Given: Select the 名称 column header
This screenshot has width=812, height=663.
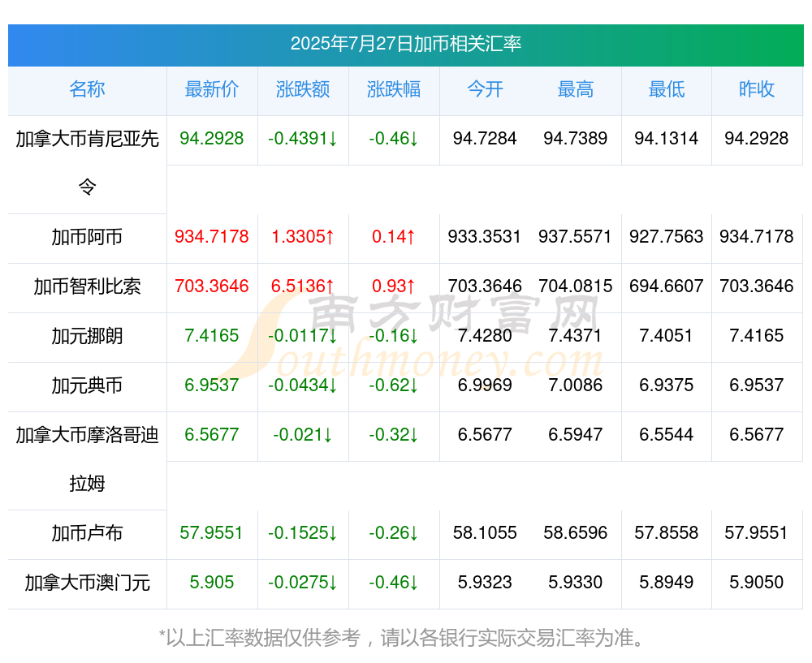Looking at the screenshot, I should click(x=87, y=89).
